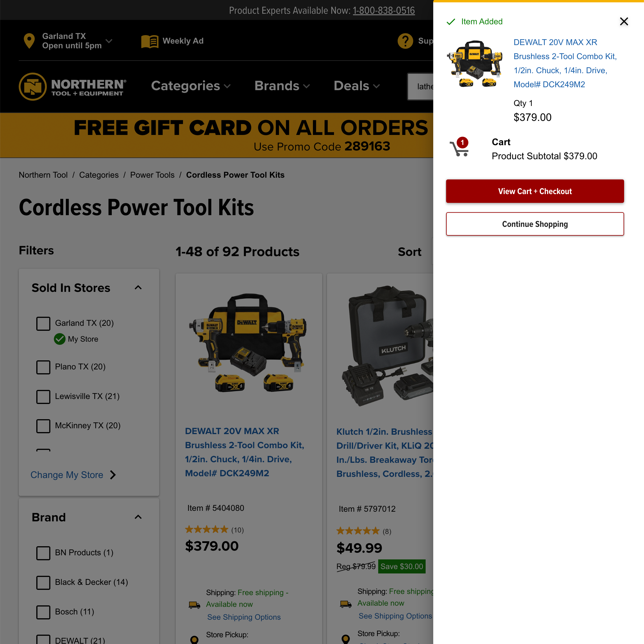This screenshot has height=644, width=644.
Task: Click the green My Store checkmark icon
Action: pos(60,339)
